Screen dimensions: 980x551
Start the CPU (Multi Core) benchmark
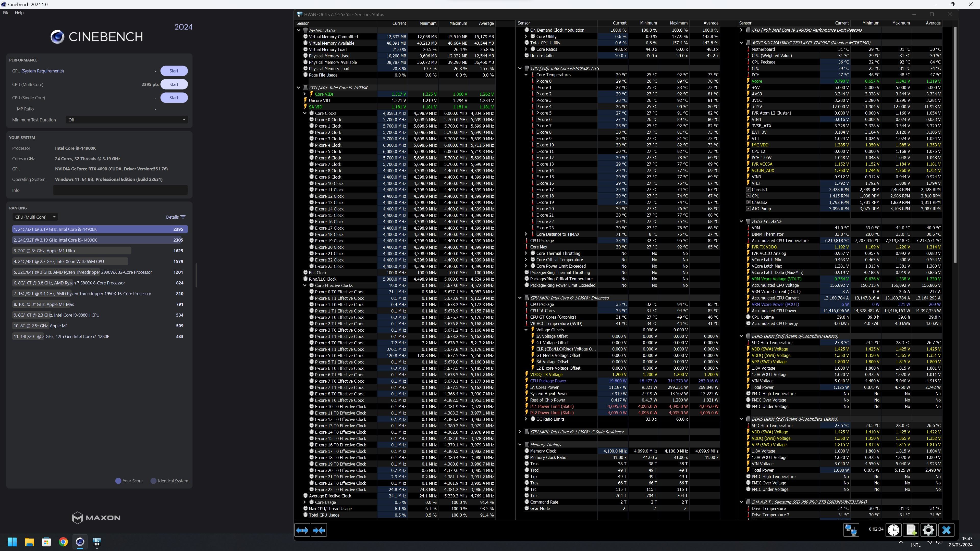tap(174, 84)
